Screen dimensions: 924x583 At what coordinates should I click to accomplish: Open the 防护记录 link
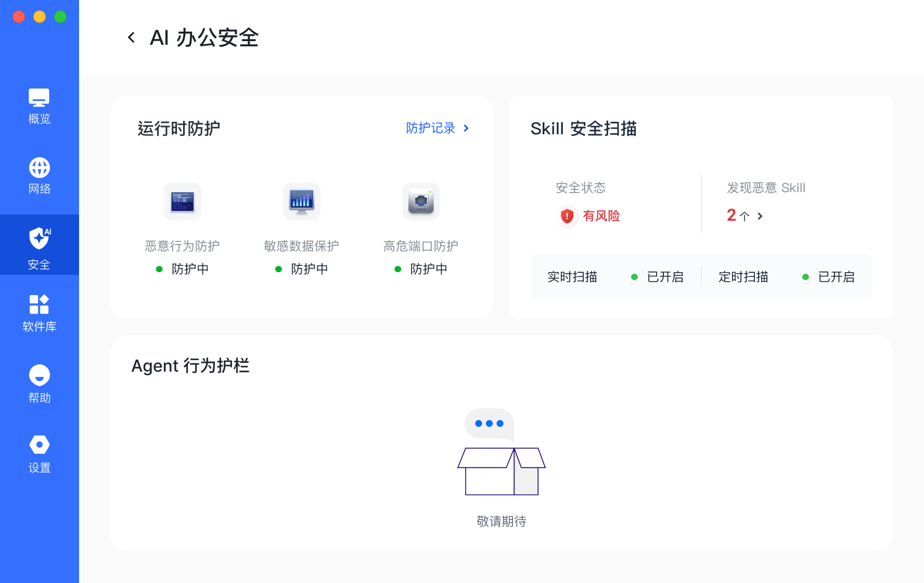(431, 128)
